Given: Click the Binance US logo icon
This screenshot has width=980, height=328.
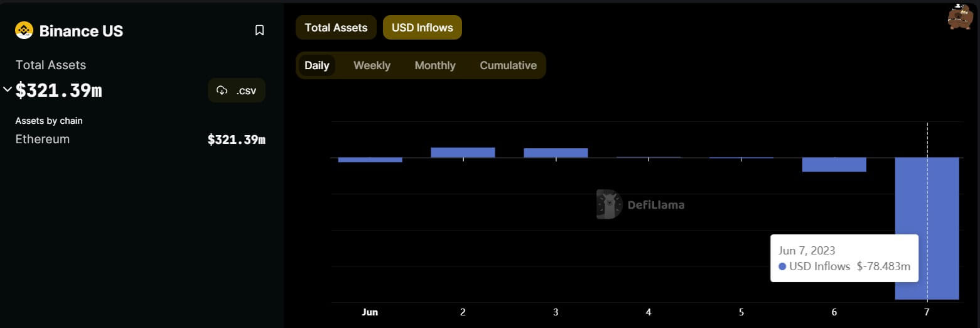Looking at the screenshot, I should point(24,31).
